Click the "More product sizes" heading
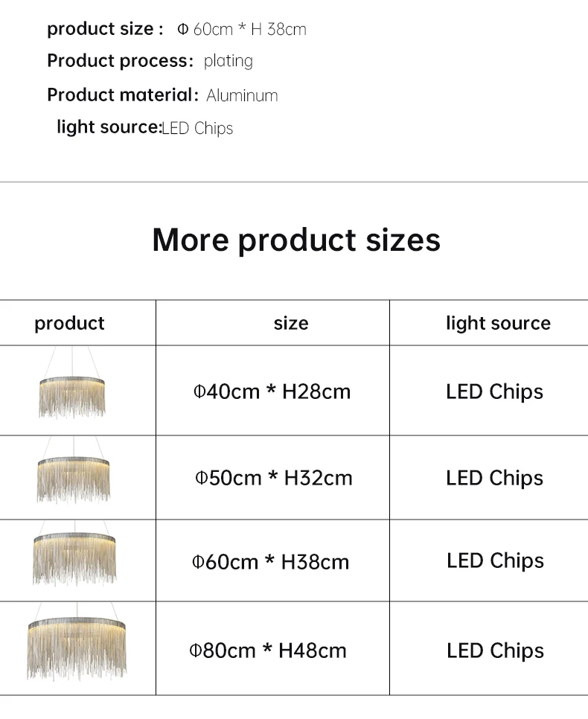Image resolution: width=588 pixels, height=719 pixels. coord(296,240)
